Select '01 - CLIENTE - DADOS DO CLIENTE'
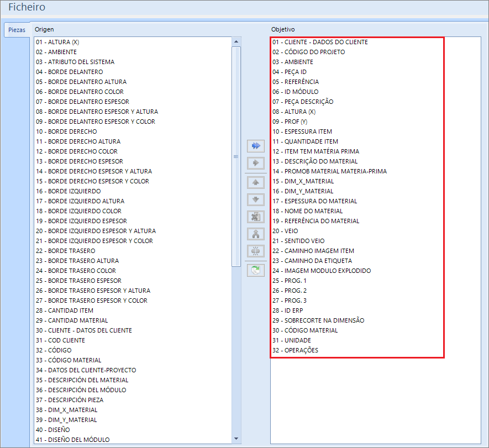This screenshot has width=489, height=448. [x=320, y=42]
